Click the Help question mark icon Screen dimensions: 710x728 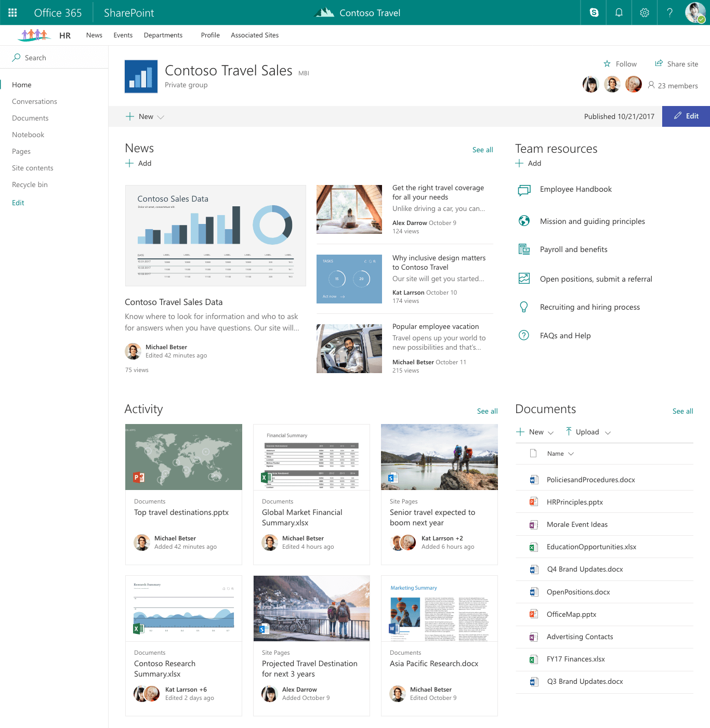click(x=669, y=12)
